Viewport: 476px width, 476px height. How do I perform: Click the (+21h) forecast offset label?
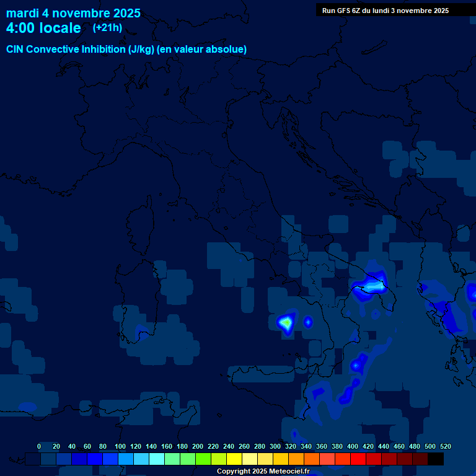click(107, 28)
